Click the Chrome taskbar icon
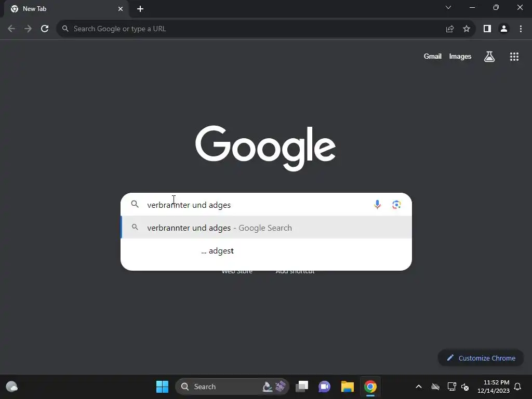The width and height of the screenshot is (532, 399). [x=370, y=387]
